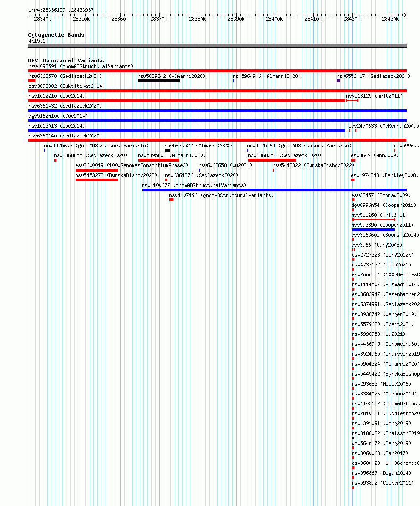Open esv3563601 Boomsma2014 variant
The width and height of the screenshot is (420, 506).
385,235
